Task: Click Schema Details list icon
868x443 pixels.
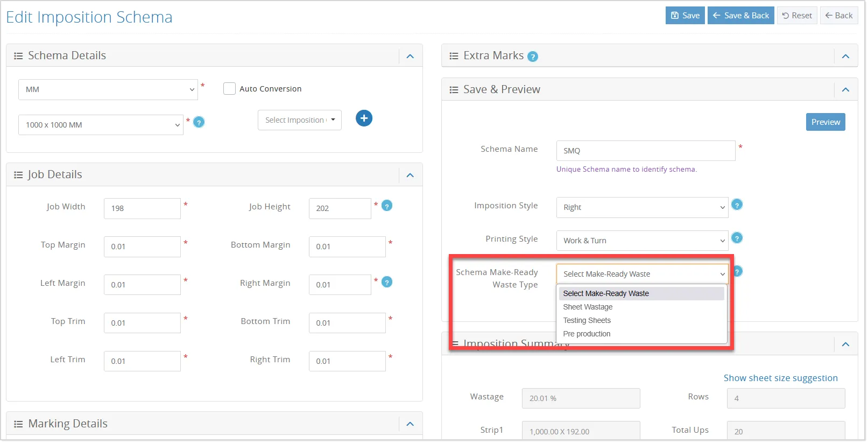Action: coord(18,56)
